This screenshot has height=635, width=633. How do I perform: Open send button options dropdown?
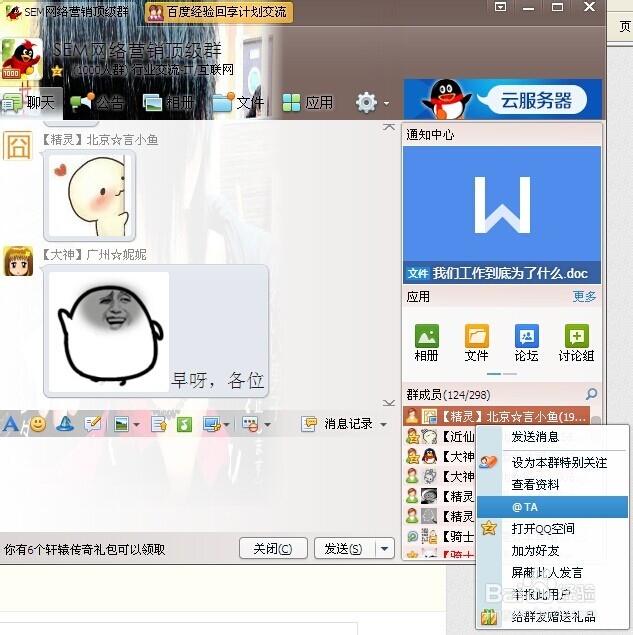pyautogui.click(x=385, y=549)
